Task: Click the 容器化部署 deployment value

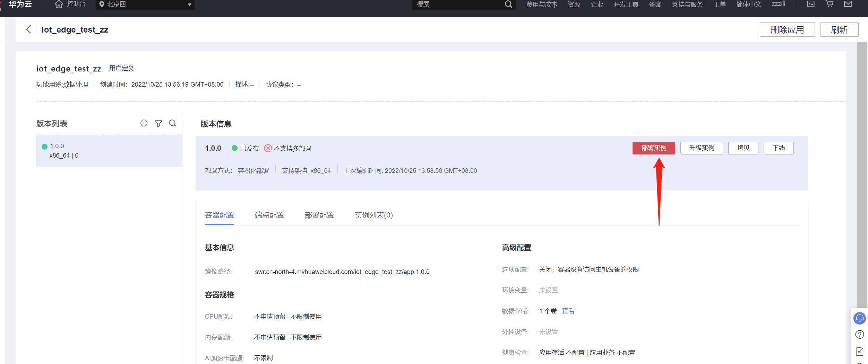Action: pos(253,171)
